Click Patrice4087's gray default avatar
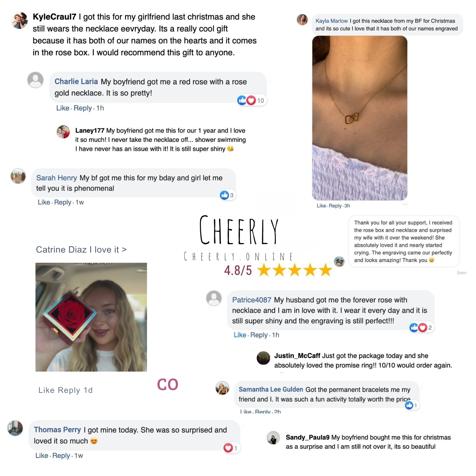 [214, 298]
